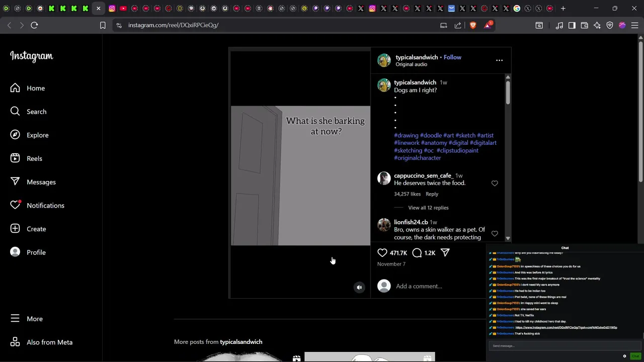This screenshot has height=362, width=644.
Task: Like cappuccino_sem_cafe_ comment
Action: [495, 184]
